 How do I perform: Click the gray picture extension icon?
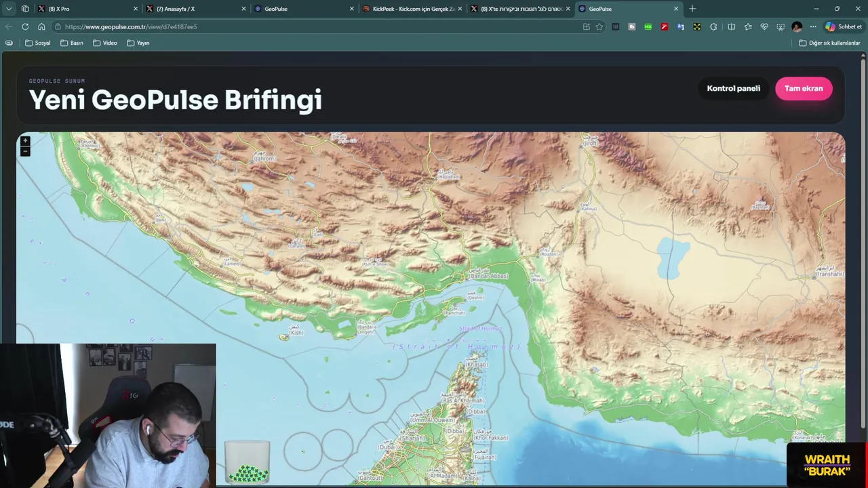632,26
